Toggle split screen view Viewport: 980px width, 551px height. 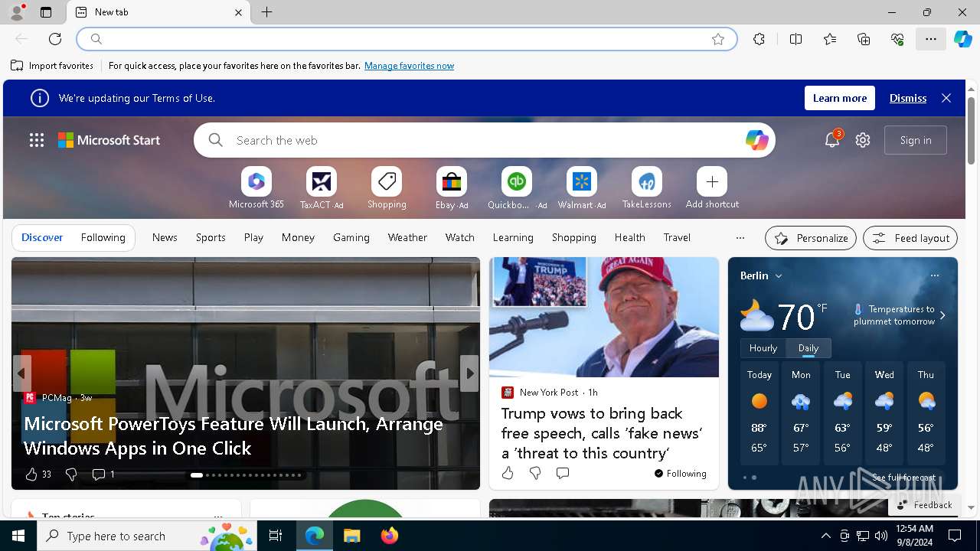pyautogui.click(x=795, y=39)
